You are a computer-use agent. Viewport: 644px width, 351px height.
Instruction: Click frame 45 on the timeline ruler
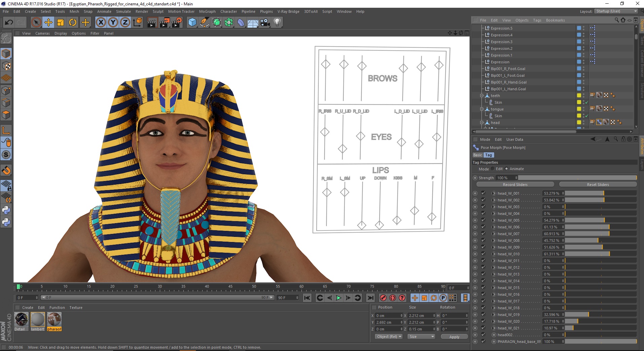click(x=230, y=287)
